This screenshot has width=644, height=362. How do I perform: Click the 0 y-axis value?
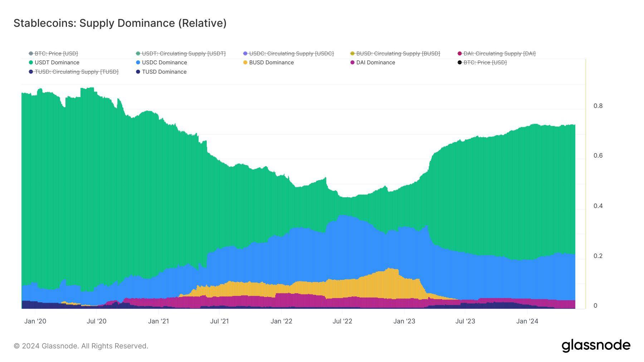click(595, 306)
